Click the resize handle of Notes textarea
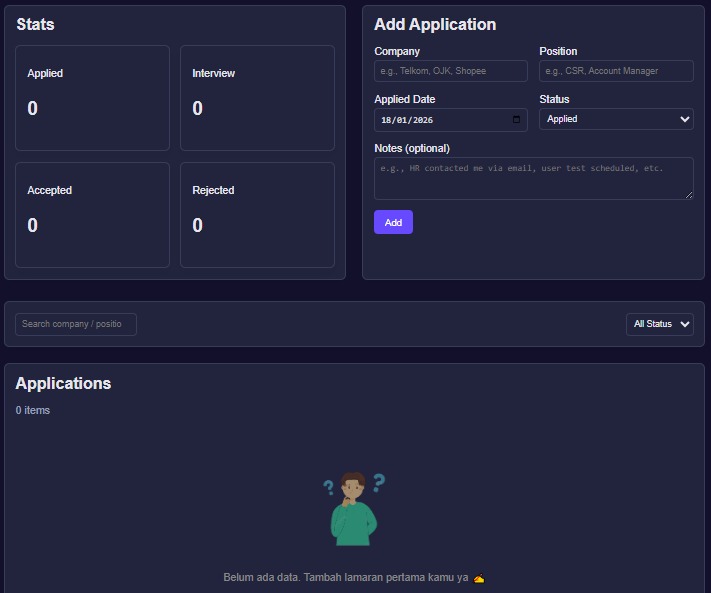Screen dimensions: 711x593 point(689,195)
